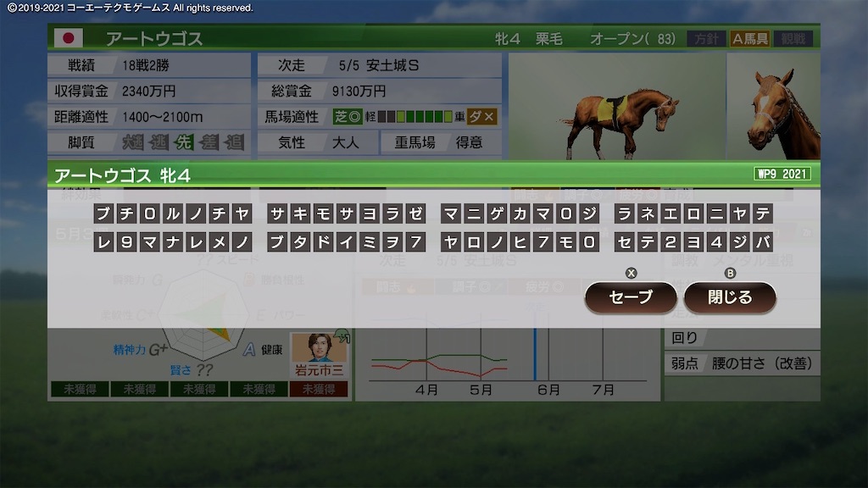This screenshot has width=868, height=488.
Task: Open the 方針 tab
Action: tap(706, 39)
